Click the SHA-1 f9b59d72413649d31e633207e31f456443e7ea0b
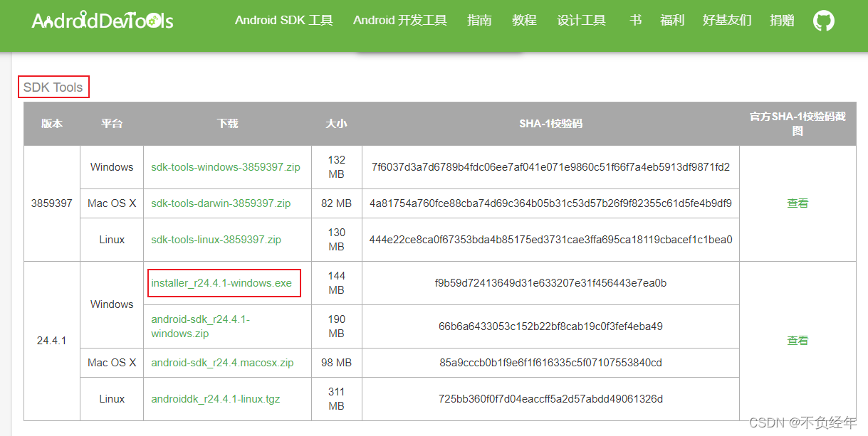868x436 pixels. [x=550, y=283]
